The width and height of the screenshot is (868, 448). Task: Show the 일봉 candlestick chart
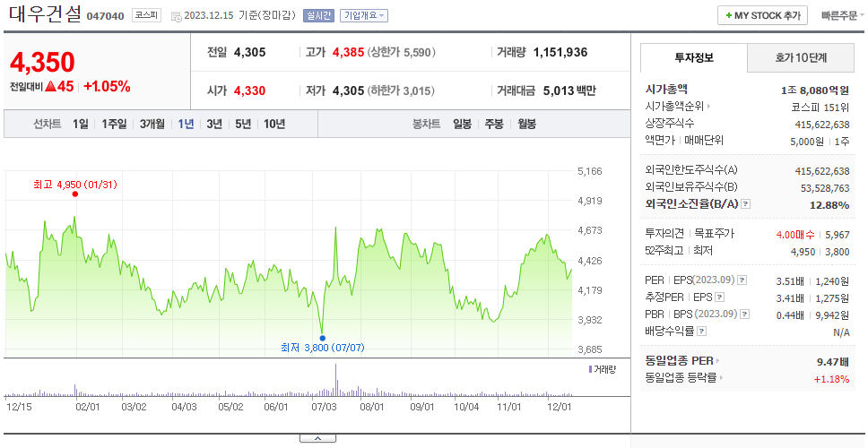(462, 124)
